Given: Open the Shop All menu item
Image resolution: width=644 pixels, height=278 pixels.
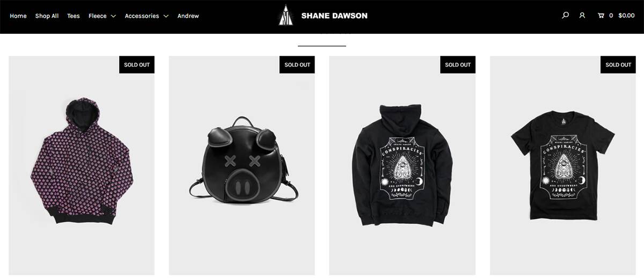Looking at the screenshot, I should click(47, 16).
